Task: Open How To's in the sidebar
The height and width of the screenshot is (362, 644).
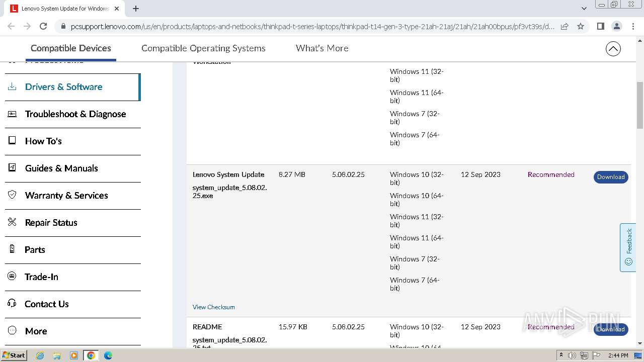Action: click(x=73, y=141)
